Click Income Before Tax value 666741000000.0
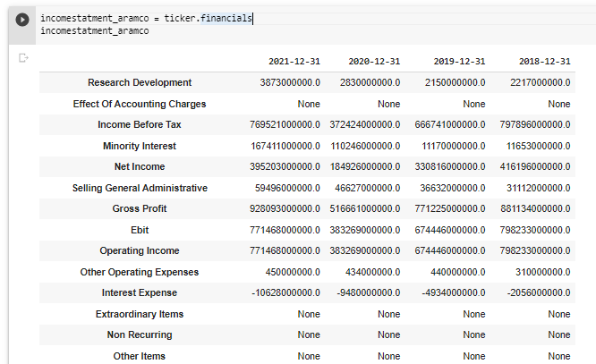The width and height of the screenshot is (596, 364). [x=450, y=124]
